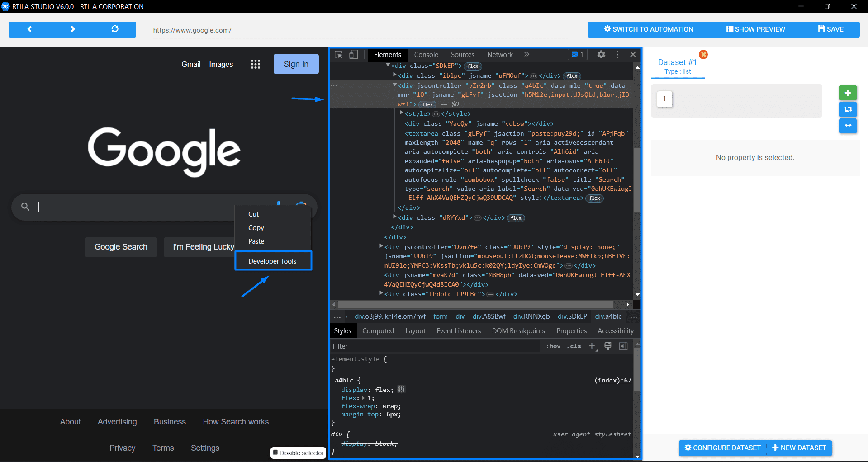Click the Sign in button

click(x=296, y=64)
